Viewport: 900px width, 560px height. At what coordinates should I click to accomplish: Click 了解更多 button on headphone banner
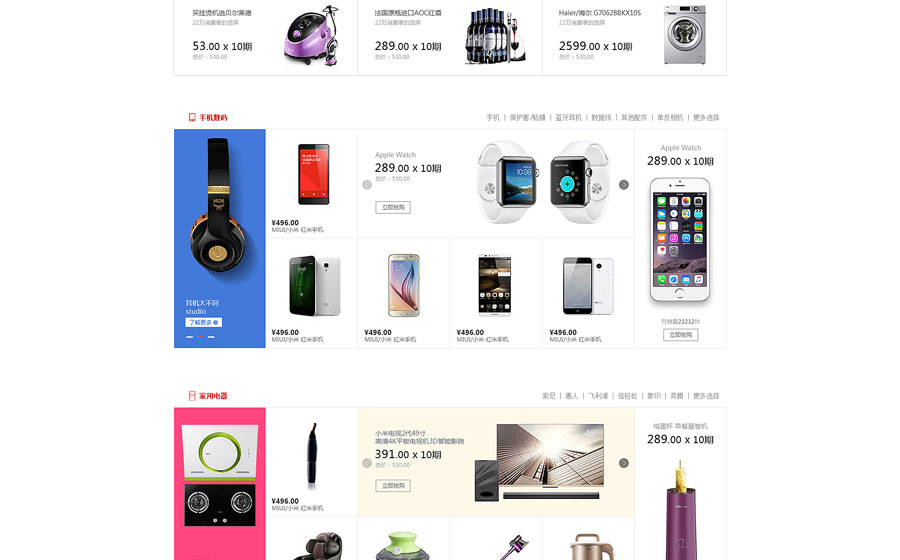click(204, 322)
